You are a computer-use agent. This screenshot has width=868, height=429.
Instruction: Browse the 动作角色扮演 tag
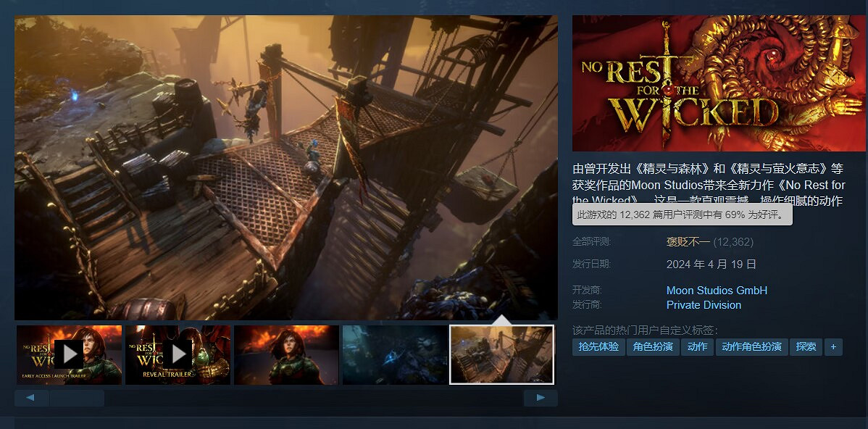[x=751, y=347]
